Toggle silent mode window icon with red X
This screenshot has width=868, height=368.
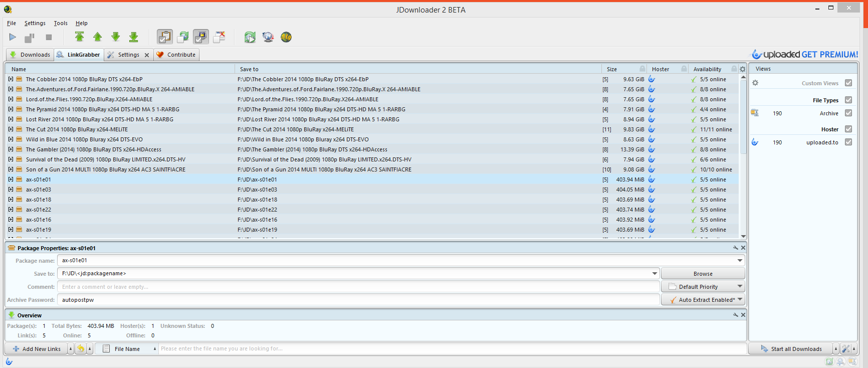[219, 37]
